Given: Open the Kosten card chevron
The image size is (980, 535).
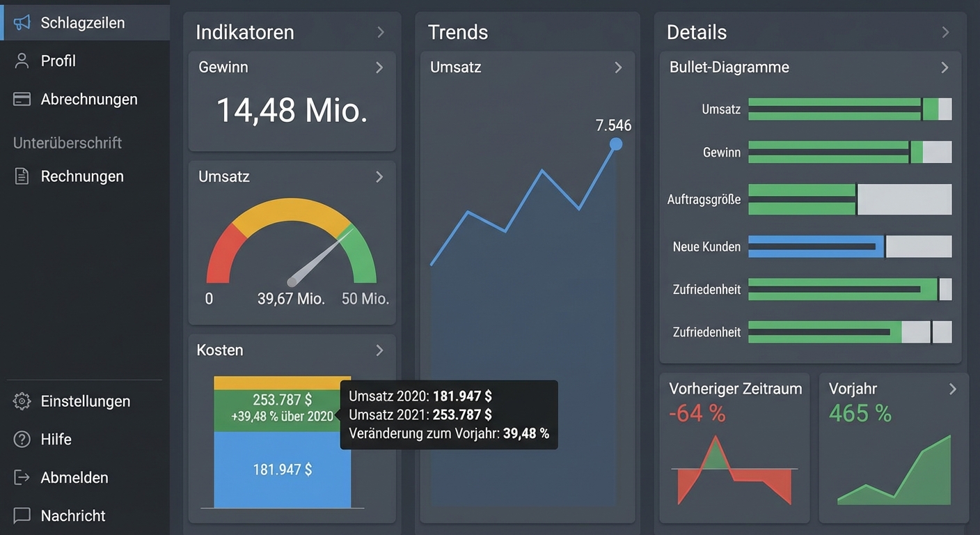Looking at the screenshot, I should [379, 350].
